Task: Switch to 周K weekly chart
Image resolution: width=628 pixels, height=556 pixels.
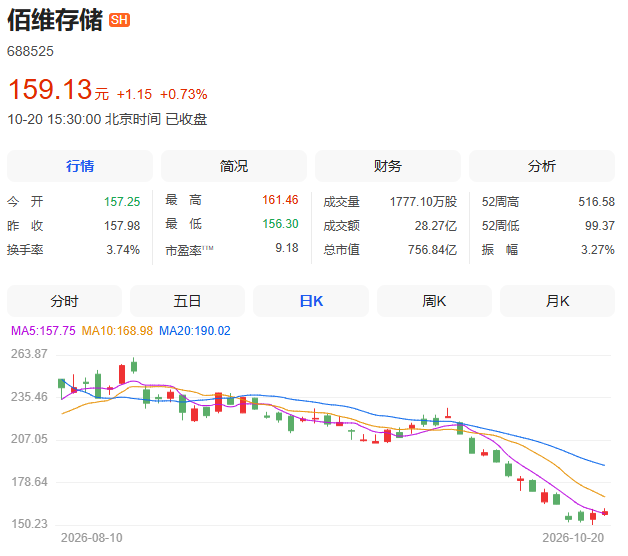Action: 434,301
